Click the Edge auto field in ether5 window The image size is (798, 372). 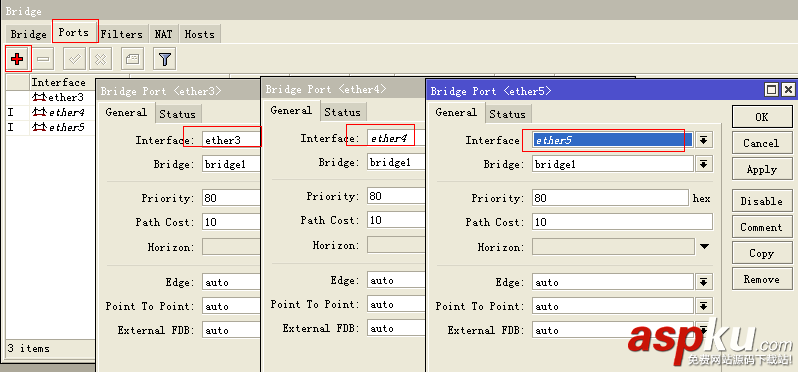pyautogui.click(x=613, y=282)
